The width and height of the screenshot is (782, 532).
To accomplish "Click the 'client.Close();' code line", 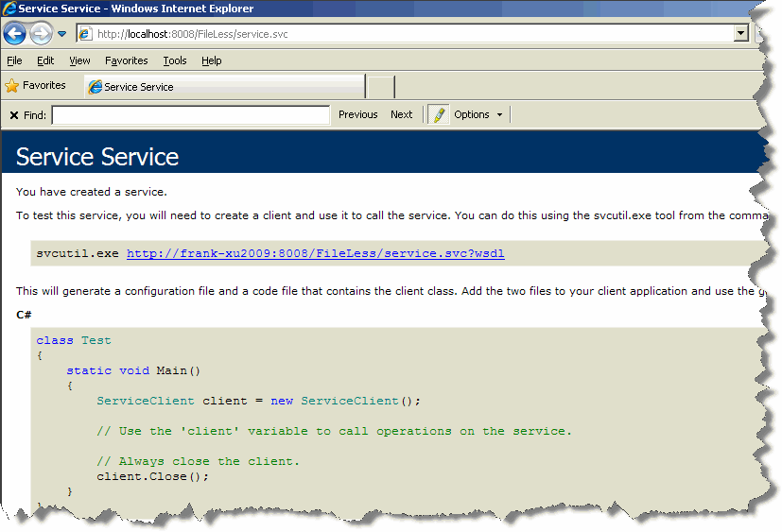I will 152,476.
